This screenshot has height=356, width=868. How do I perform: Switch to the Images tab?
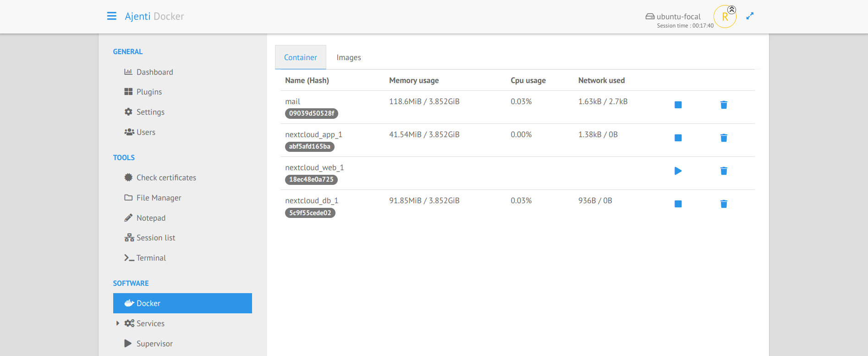coord(349,57)
